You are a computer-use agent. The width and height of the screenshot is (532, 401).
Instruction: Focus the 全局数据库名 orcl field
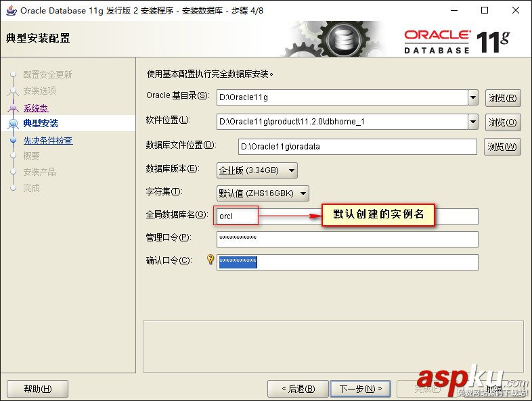pos(347,216)
